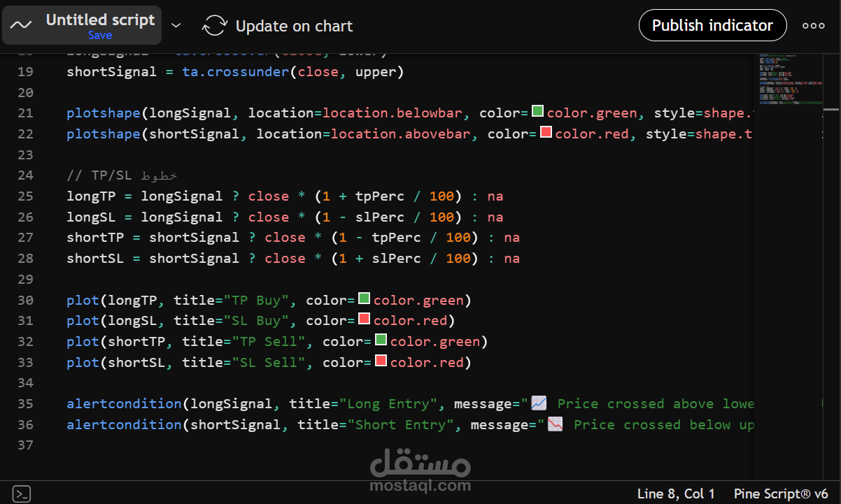Click the Line 8, Col 1 status
This screenshot has height=504, width=841.
click(x=676, y=494)
